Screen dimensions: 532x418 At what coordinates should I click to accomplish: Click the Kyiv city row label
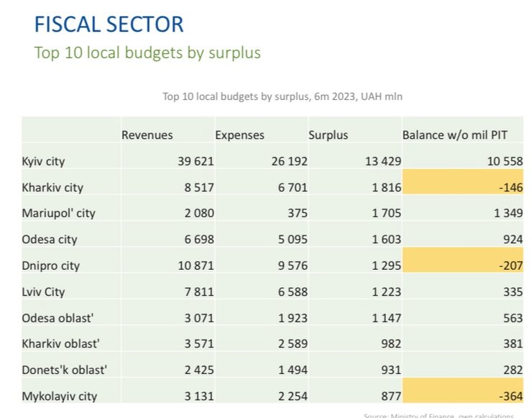coord(47,161)
